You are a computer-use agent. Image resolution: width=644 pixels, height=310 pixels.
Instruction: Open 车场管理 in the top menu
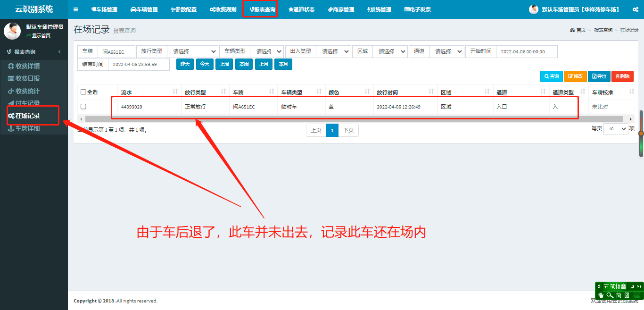104,9
